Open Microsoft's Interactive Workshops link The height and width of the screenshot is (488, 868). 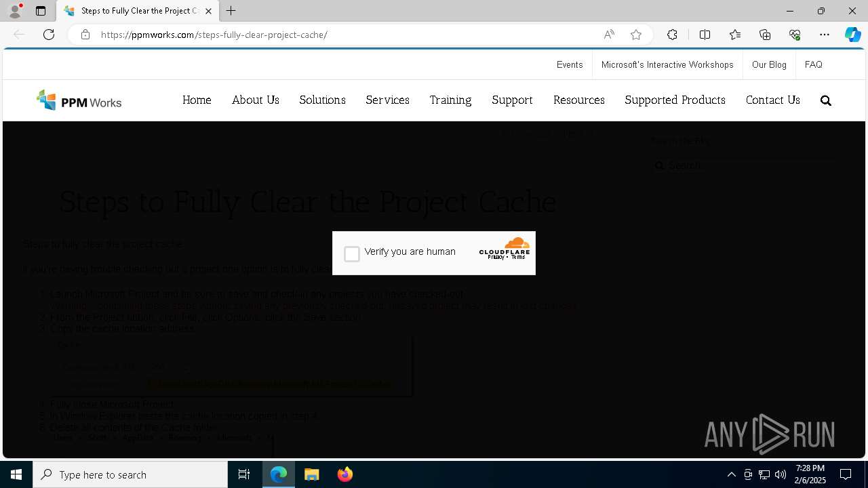click(667, 64)
